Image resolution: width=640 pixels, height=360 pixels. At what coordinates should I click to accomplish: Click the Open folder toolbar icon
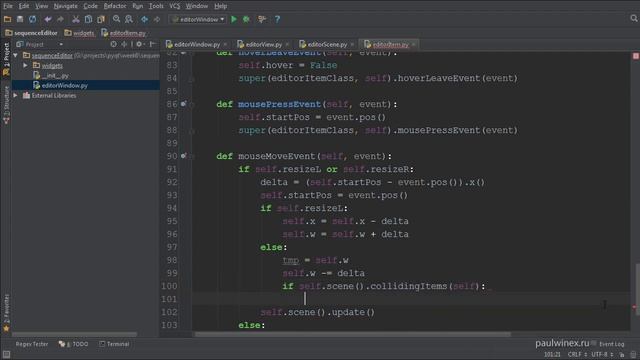click(7, 19)
